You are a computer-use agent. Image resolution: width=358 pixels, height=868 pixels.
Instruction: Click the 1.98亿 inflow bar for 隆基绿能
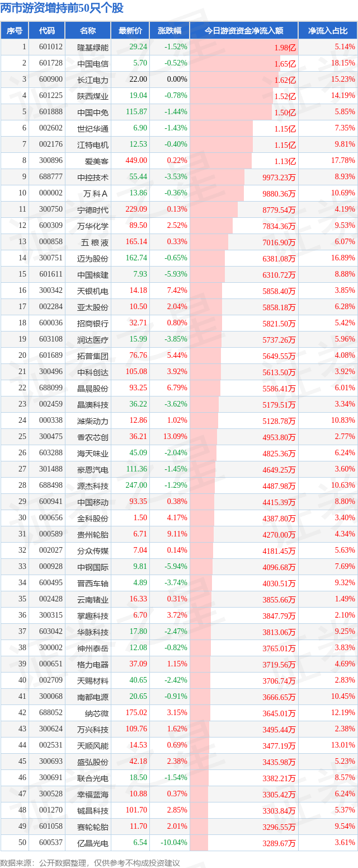(244, 47)
